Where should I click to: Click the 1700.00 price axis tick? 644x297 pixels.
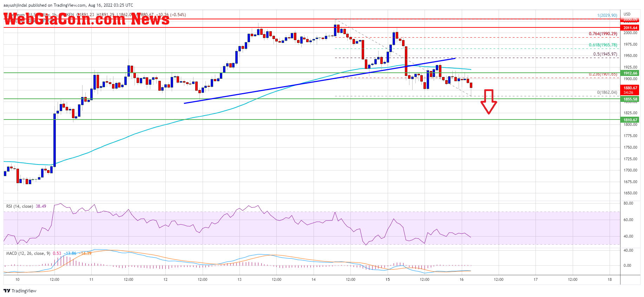(x=630, y=170)
